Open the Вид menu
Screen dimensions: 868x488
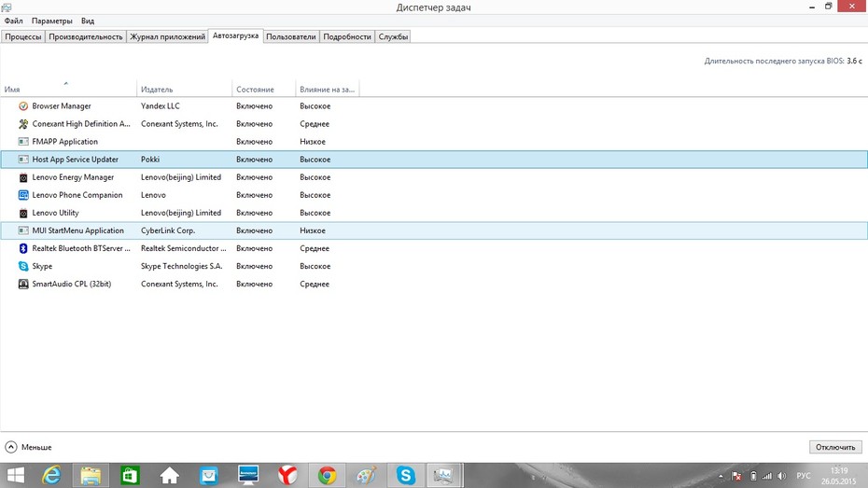(x=88, y=21)
